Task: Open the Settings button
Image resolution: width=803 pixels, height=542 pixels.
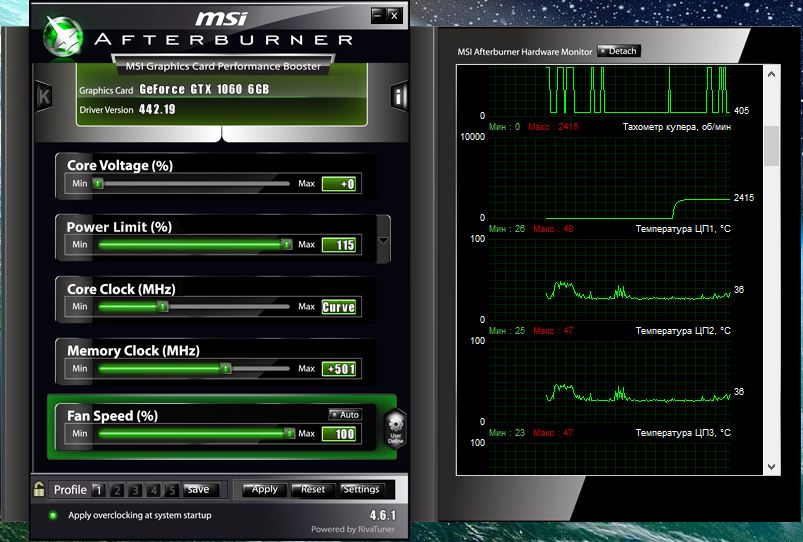Action: pyautogui.click(x=361, y=489)
